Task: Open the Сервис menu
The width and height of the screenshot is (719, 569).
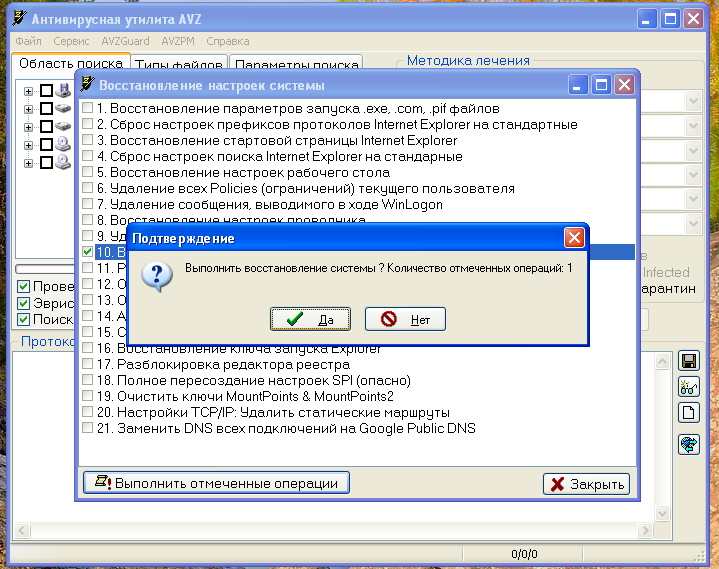Action: pos(71,41)
